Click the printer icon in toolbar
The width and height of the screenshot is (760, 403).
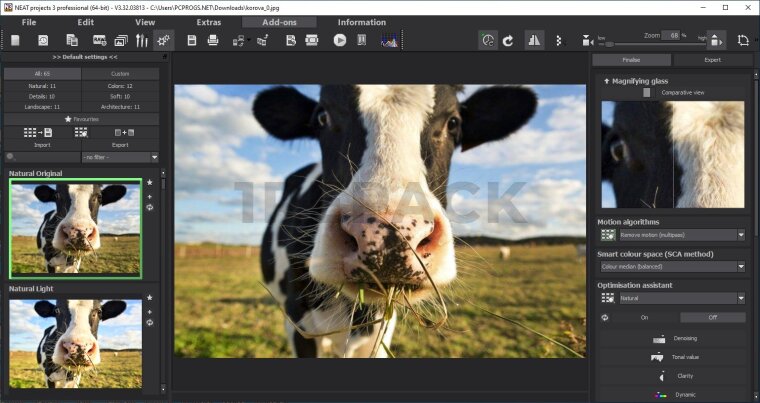[212, 40]
